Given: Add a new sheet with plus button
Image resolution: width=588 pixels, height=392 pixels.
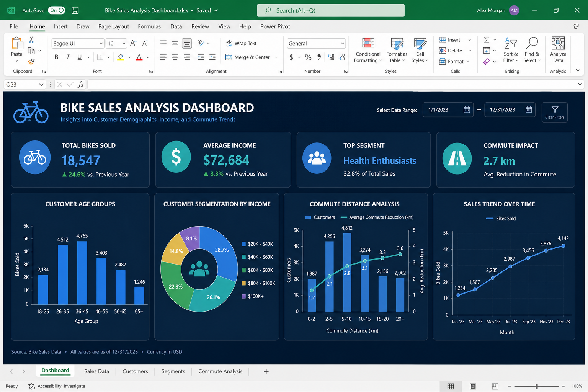Looking at the screenshot, I should (x=266, y=371).
